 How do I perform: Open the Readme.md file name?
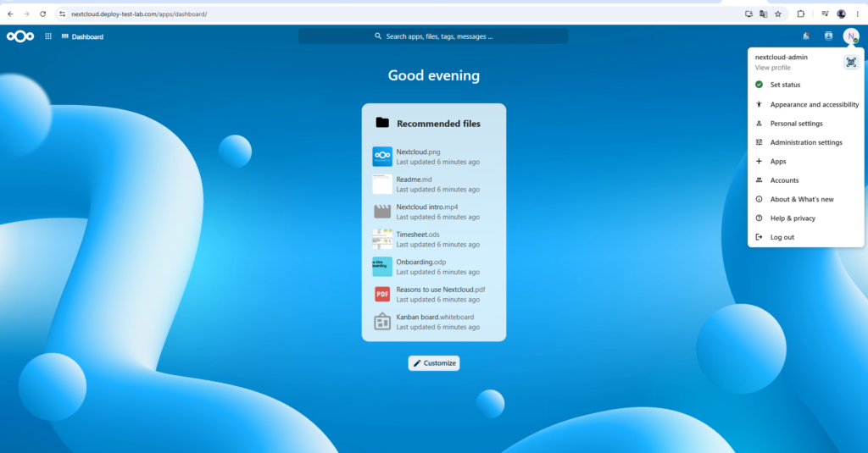[414, 180]
